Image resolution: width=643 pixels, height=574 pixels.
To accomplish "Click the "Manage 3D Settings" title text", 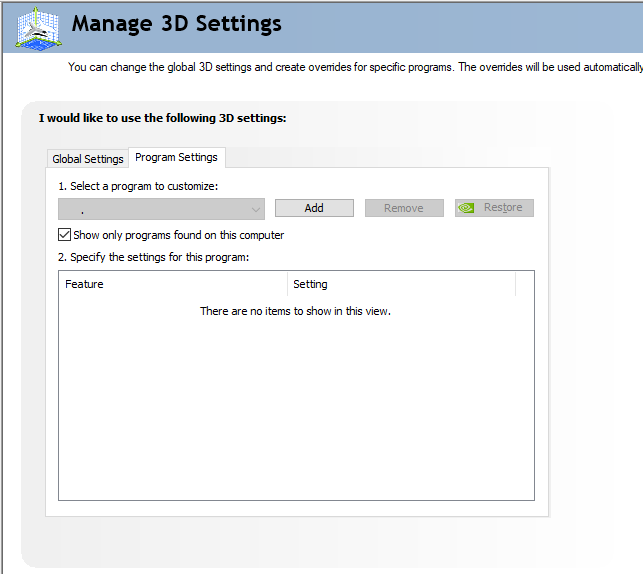I will pos(177,24).
